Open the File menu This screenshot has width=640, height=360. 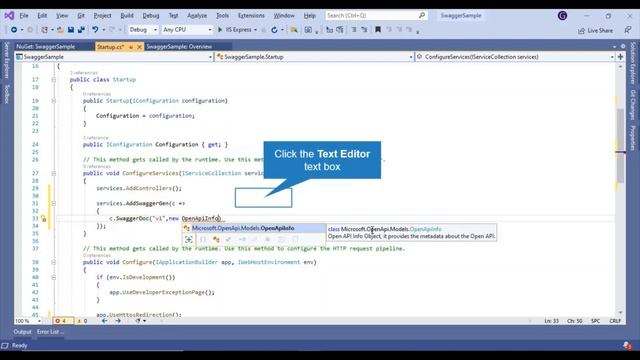click(24, 16)
